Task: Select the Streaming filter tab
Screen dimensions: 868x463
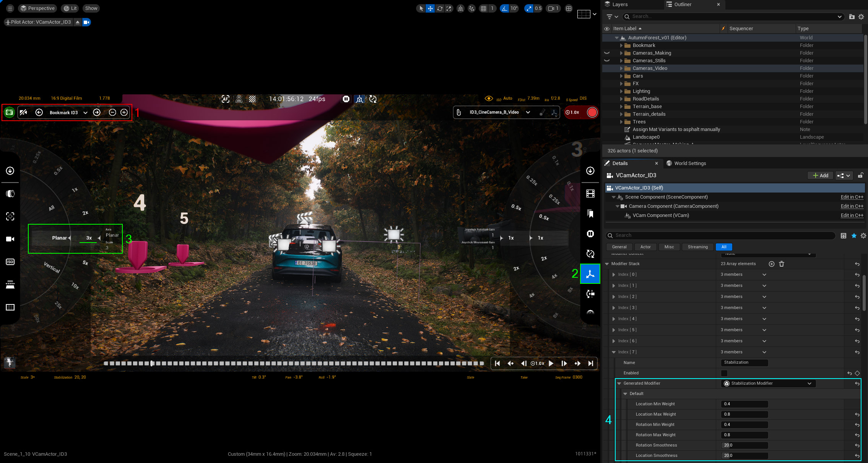Action: coord(697,247)
